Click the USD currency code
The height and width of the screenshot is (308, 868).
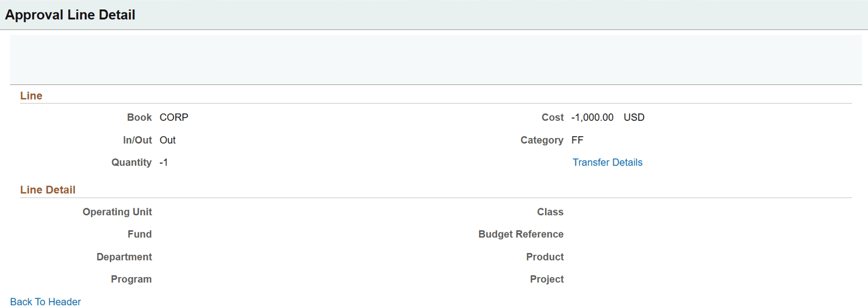pyautogui.click(x=634, y=117)
